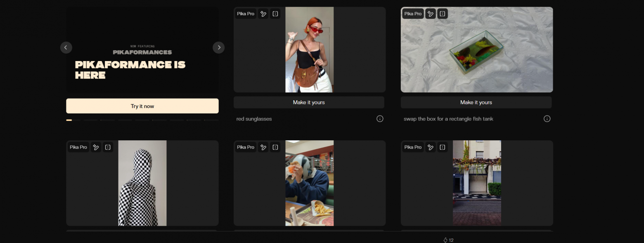Screen dimensions: 644x243
Task: Select the first carousel page indicator
Action: tap(69, 120)
